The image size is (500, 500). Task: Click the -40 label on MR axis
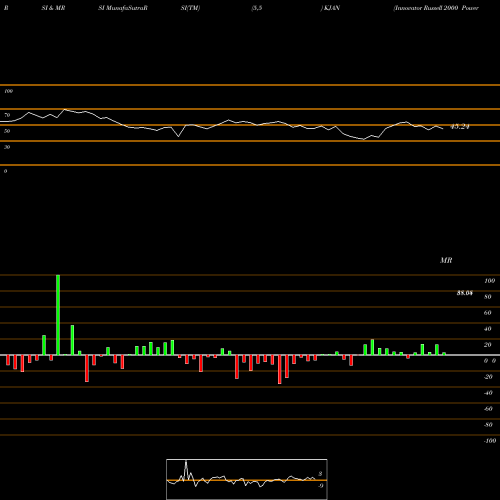click(x=488, y=393)
